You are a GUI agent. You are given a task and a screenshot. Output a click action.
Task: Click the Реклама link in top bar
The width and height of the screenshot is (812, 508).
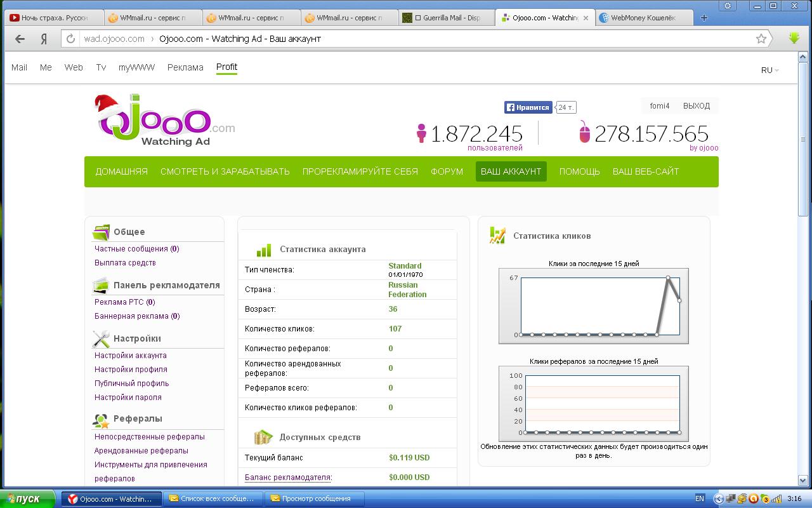185,67
